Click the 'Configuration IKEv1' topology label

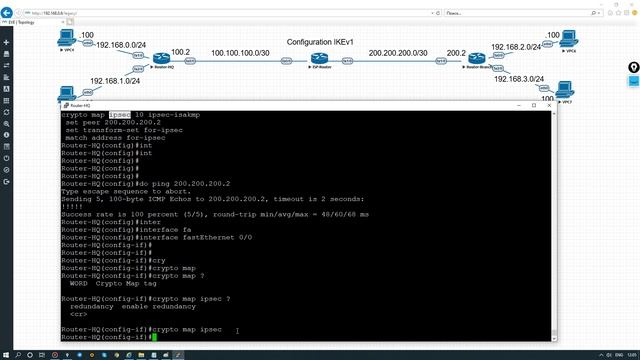320,42
